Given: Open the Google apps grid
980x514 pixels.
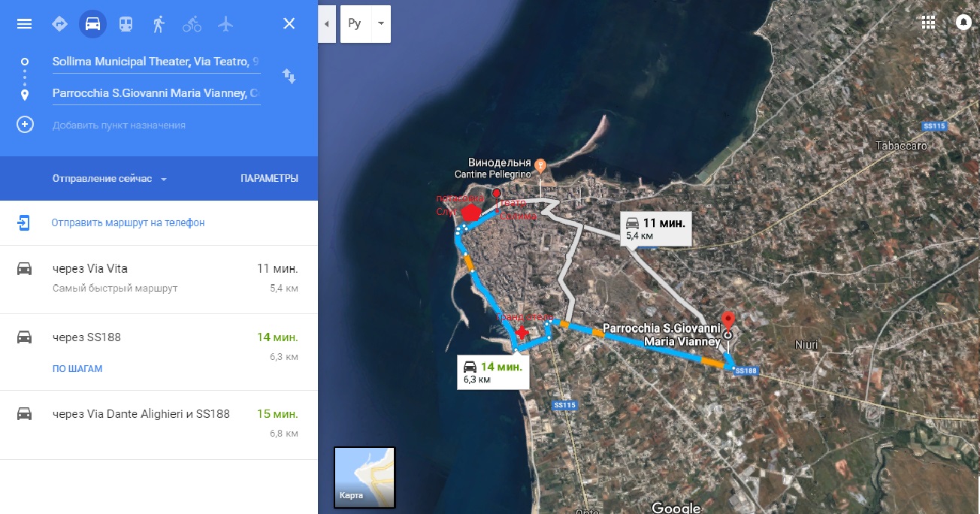Looking at the screenshot, I should (x=928, y=22).
